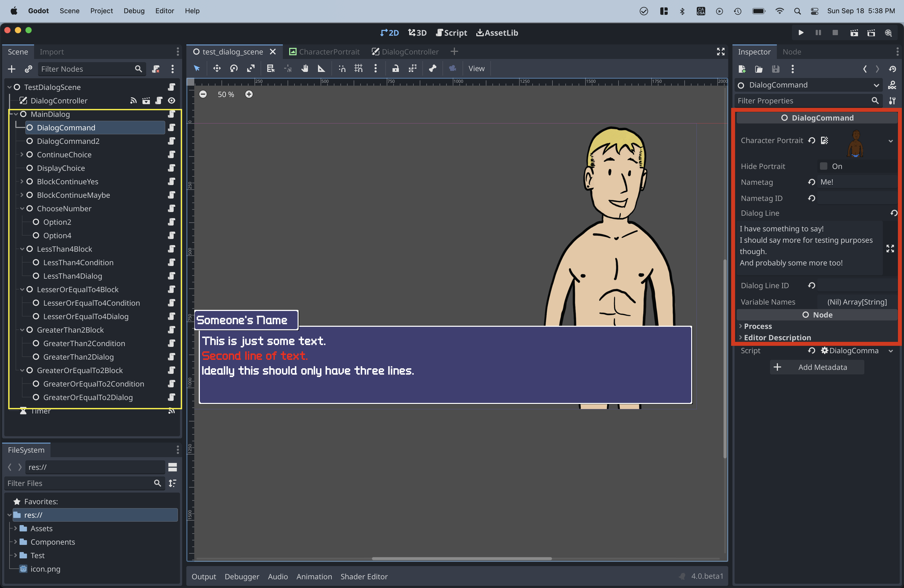Switch to the Node tab in Inspector

pos(791,51)
